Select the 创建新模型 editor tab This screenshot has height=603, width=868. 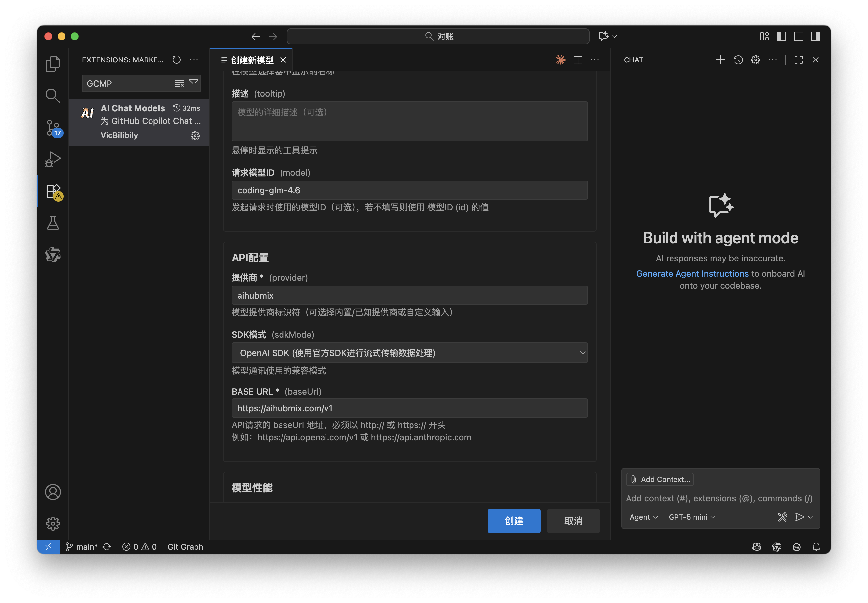click(x=252, y=60)
